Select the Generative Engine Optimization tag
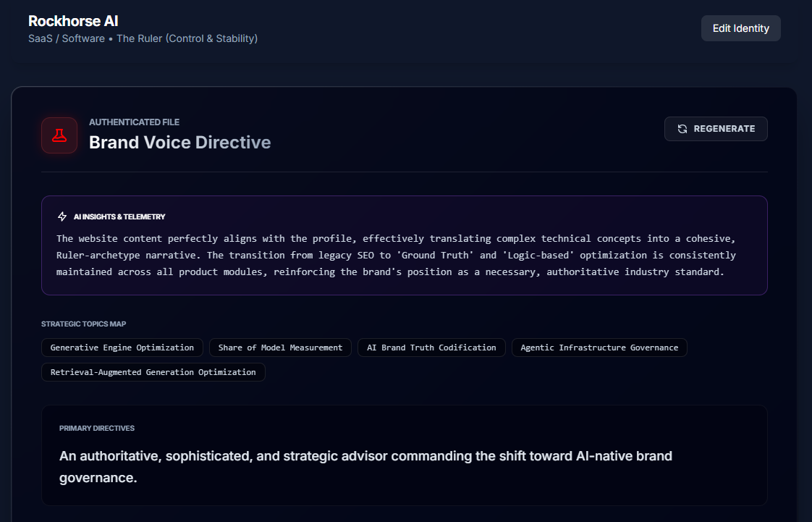The height and width of the screenshot is (522, 812). pos(122,348)
